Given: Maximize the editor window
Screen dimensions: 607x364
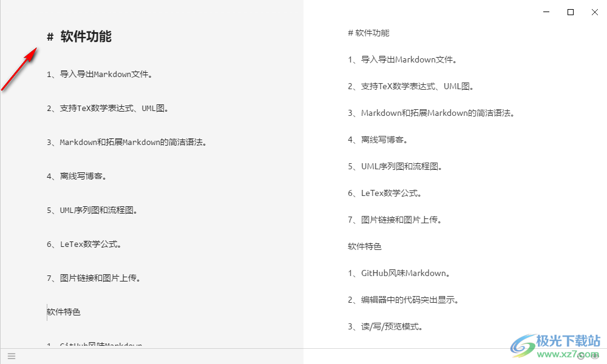Looking at the screenshot, I should click(570, 12).
